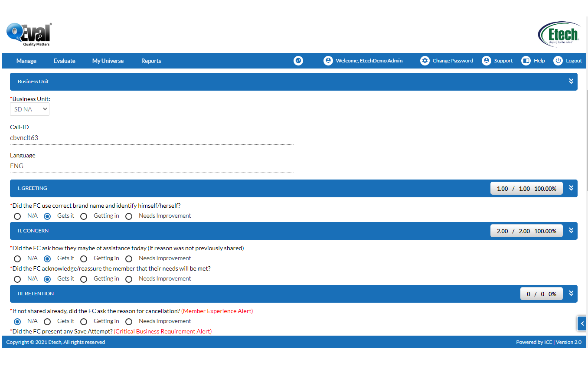This screenshot has width=588, height=379.
Task: Click the Greeting score 1.00 / 1.00 100.00%
Action: 526,188
